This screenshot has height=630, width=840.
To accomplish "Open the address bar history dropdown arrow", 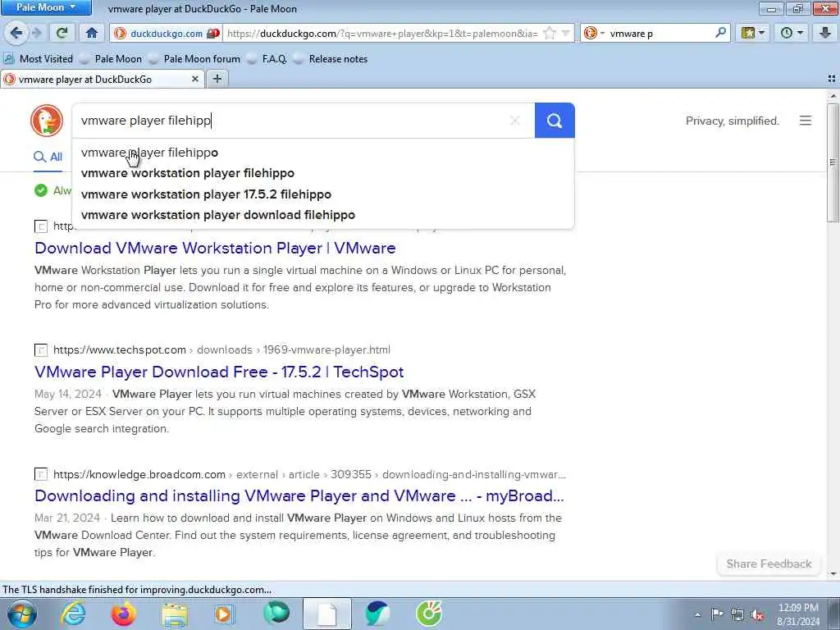I will [x=565, y=33].
